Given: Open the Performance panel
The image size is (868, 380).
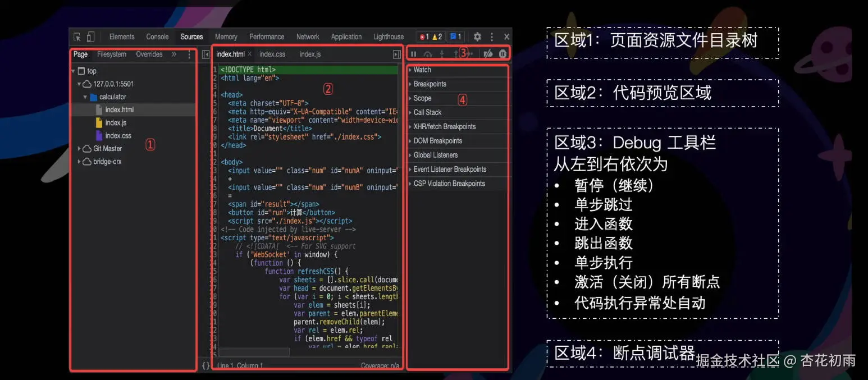Looking at the screenshot, I should [267, 37].
